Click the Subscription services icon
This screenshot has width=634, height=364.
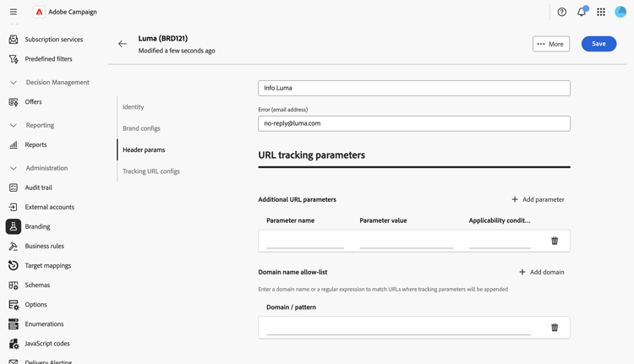[14, 39]
